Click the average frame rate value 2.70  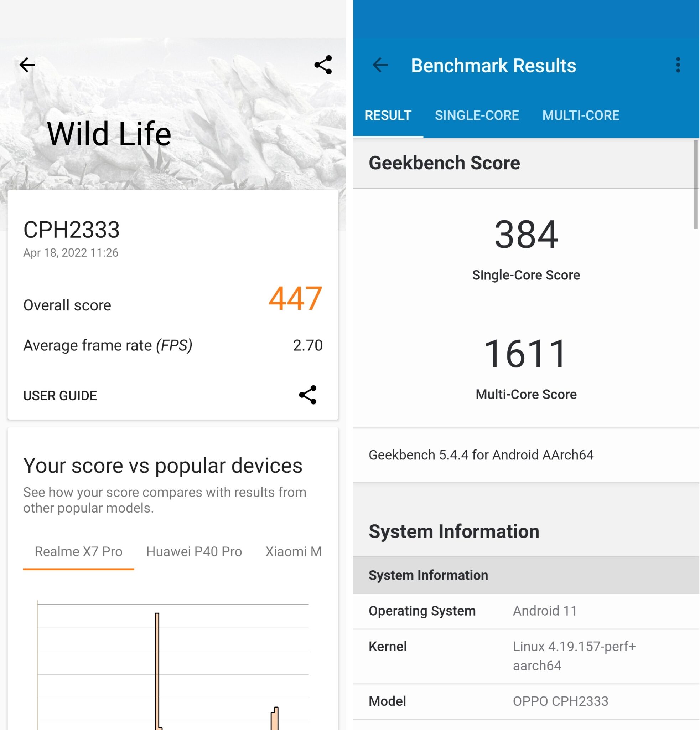click(x=307, y=345)
